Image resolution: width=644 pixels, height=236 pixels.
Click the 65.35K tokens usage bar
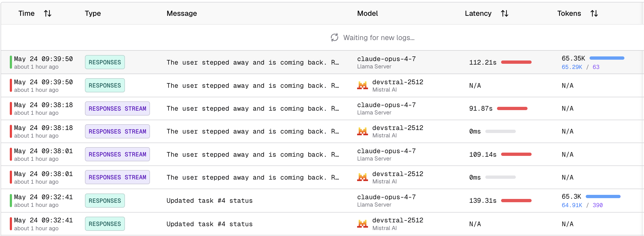[607, 58]
